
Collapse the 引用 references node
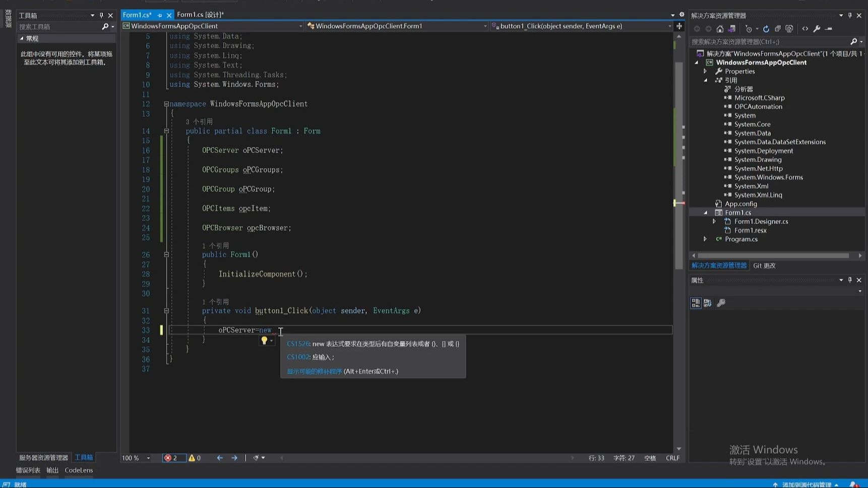[705, 80]
